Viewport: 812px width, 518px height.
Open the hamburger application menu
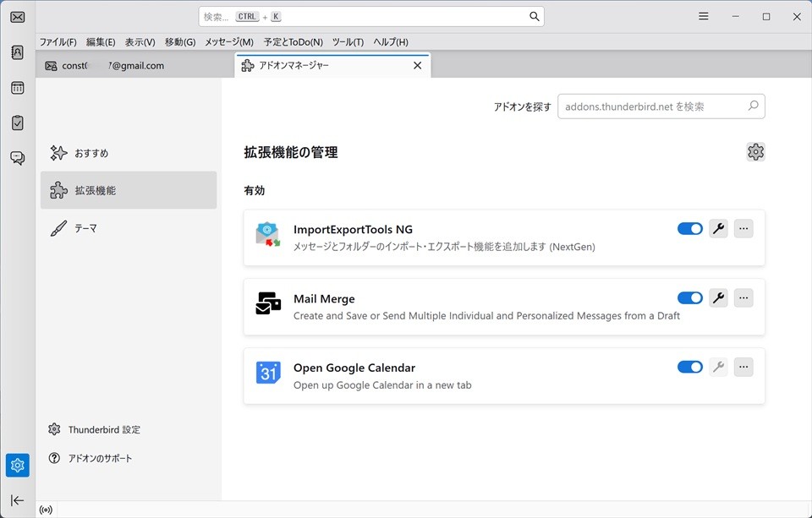tap(703, 17)
